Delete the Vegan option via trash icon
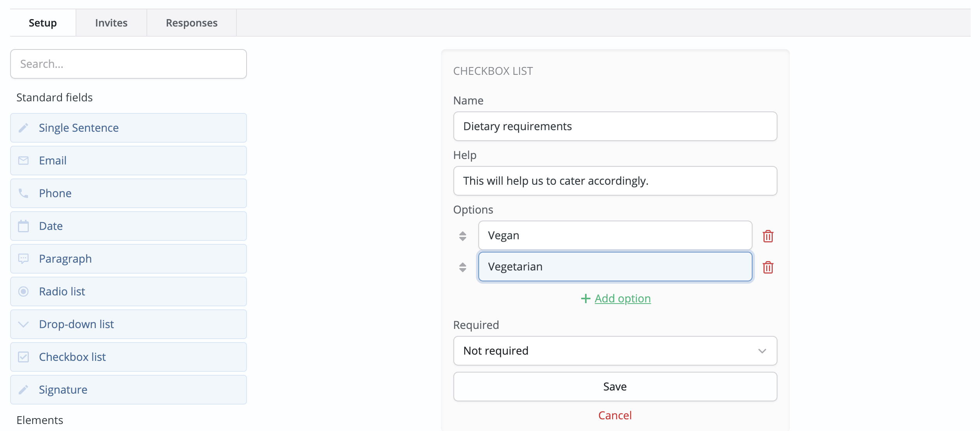Viewport: 980px width, 431px height. (768, 236)
